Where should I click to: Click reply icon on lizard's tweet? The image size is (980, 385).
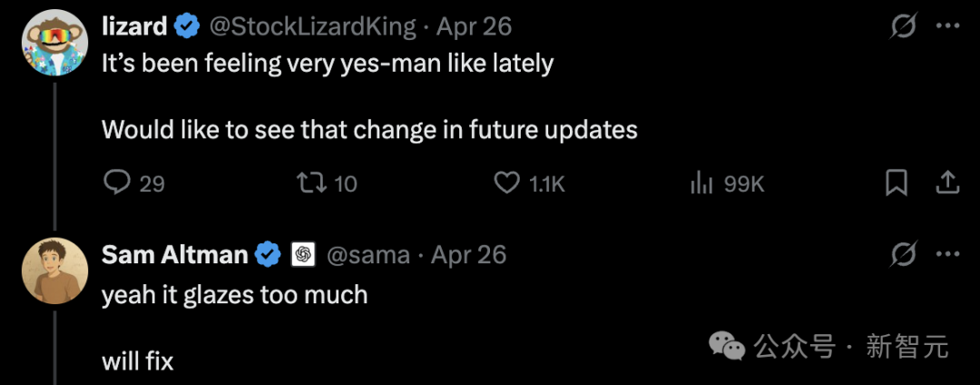tap(117, 183)
